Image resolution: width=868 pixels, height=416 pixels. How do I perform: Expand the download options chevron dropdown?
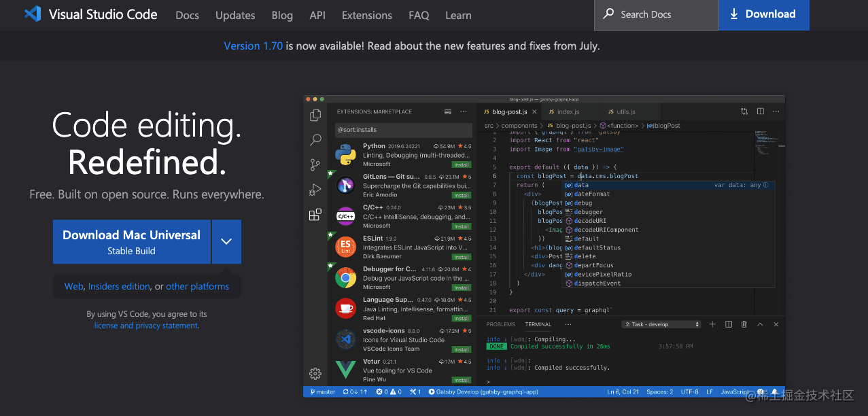226,241
